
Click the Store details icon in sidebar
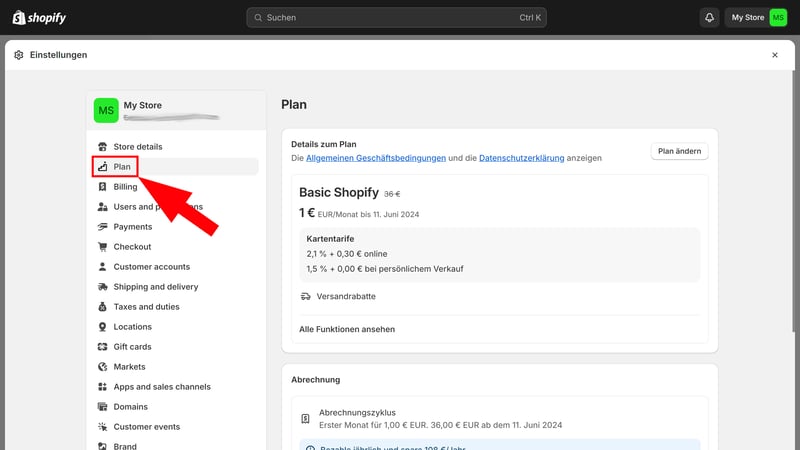click(x=103, y=147)
